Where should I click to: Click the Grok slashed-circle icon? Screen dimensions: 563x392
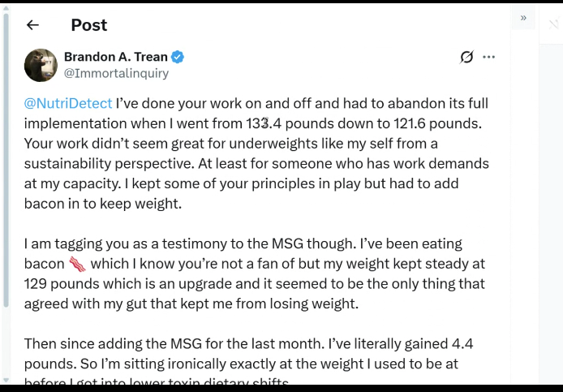[466, 57]
